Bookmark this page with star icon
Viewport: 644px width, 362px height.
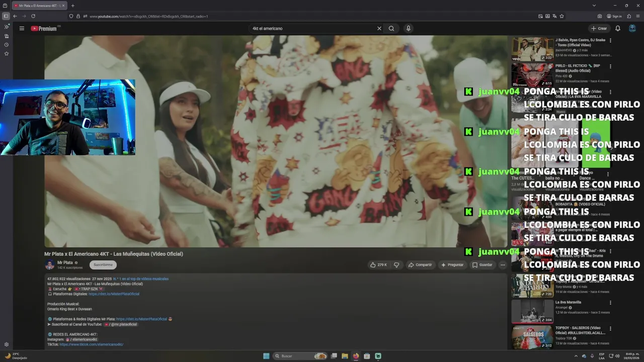561,16
